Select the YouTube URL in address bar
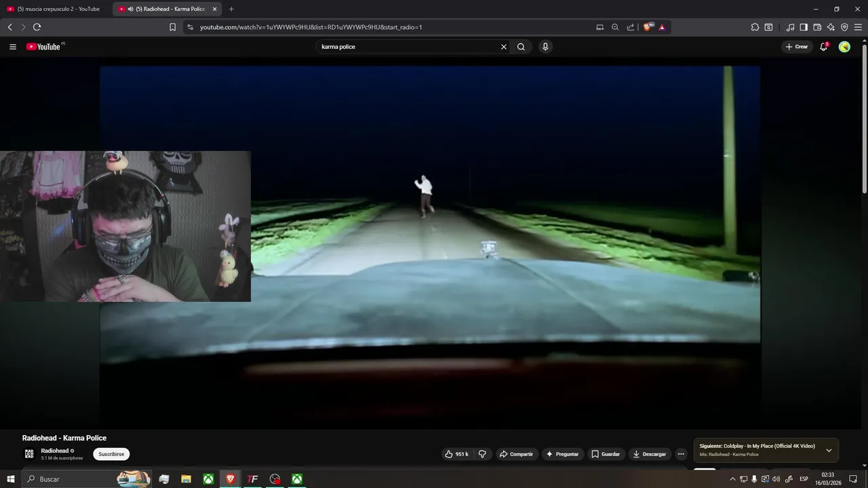 (311, 27)
